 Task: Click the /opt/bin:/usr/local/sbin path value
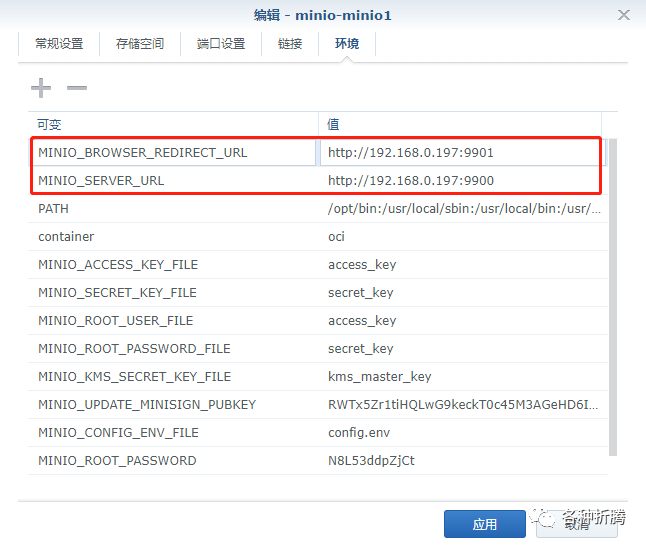pos(464,209)
